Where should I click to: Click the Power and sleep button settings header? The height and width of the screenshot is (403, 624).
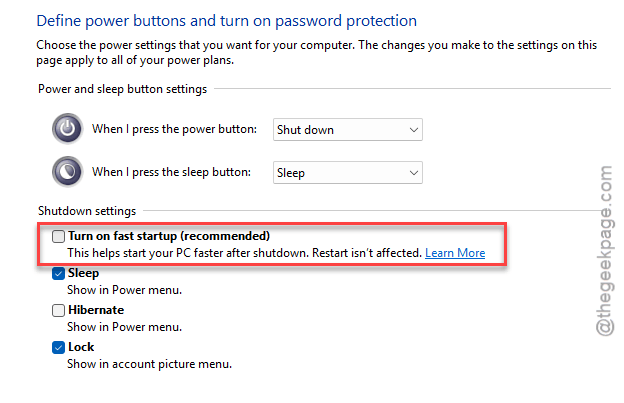click(123, 89)
